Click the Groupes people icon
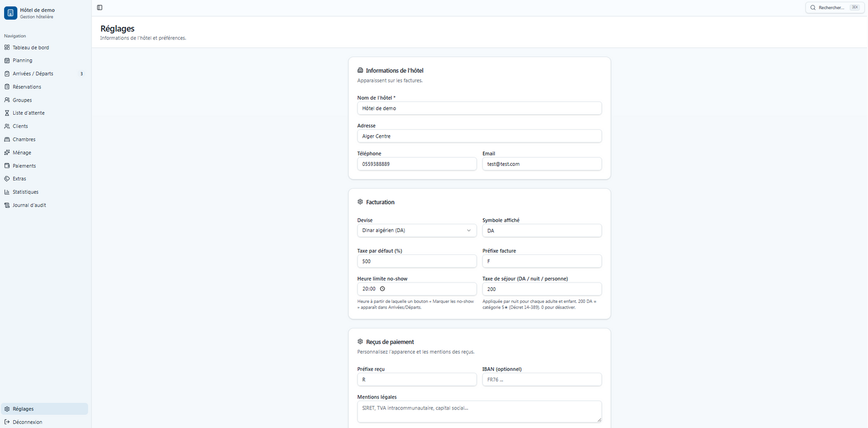The image size is (868, 428). point(7,100)
